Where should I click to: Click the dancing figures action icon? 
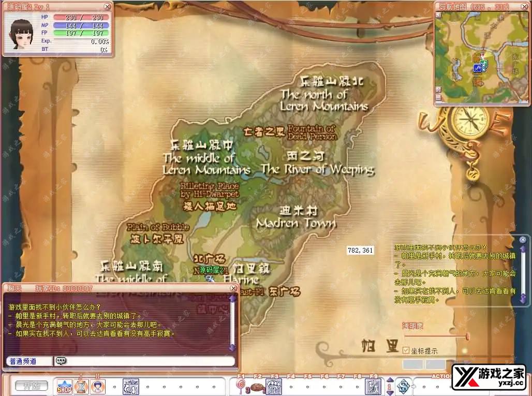pos(131,387)
